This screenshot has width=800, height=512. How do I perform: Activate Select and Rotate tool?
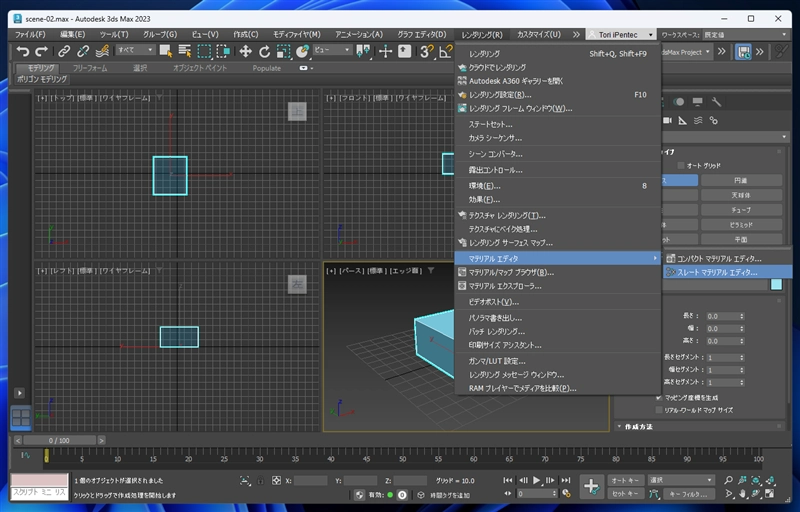point(264,51)
